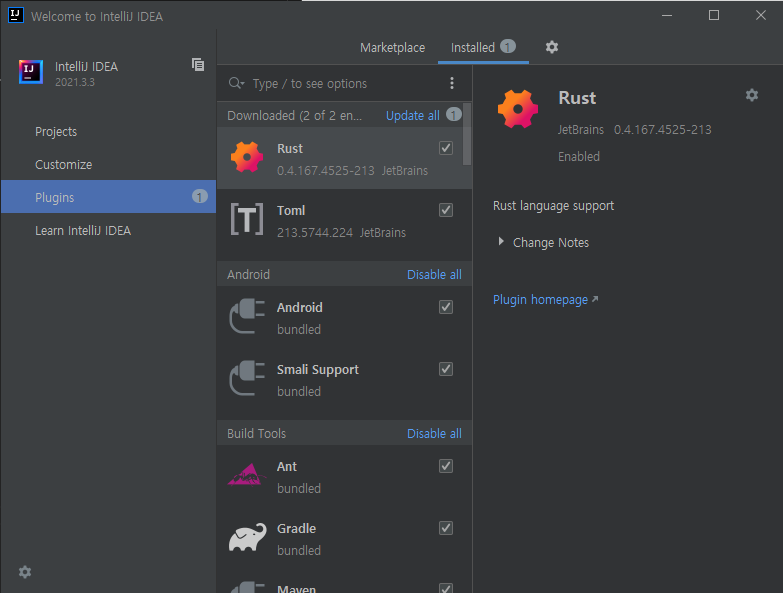Click the Rust plugin gear icon in list

[x=247, y=157]
